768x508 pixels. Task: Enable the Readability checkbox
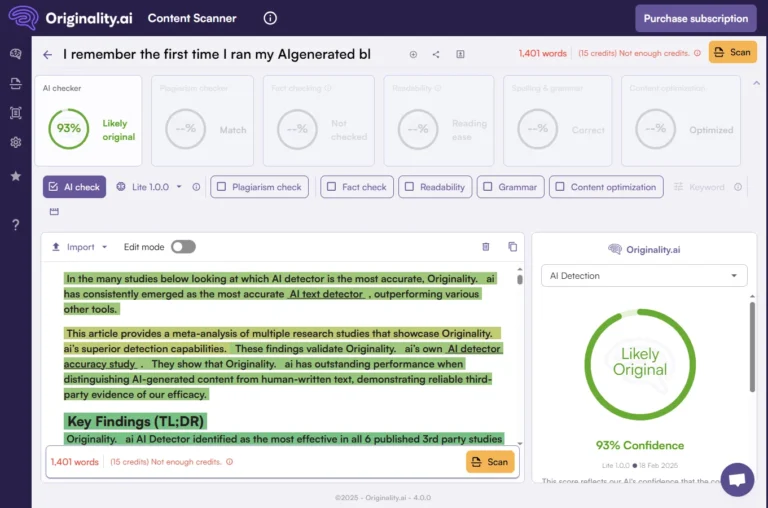(x=409, y=187)
